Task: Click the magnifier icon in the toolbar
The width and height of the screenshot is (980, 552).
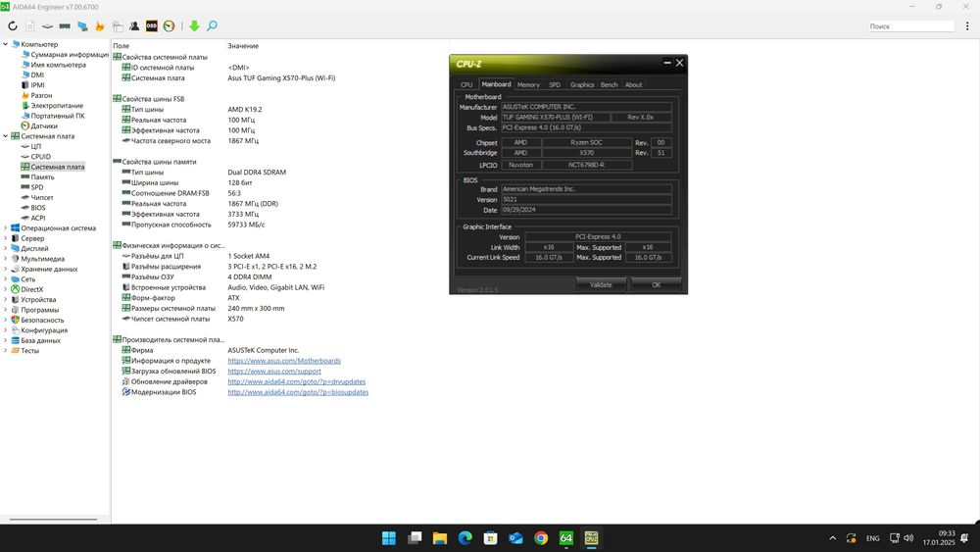Action: point(212,25)
